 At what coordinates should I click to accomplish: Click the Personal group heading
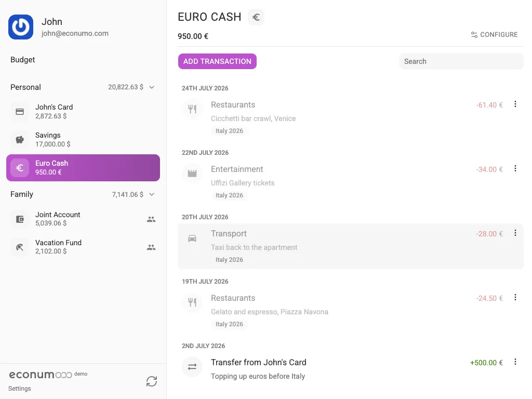[25, 87]
